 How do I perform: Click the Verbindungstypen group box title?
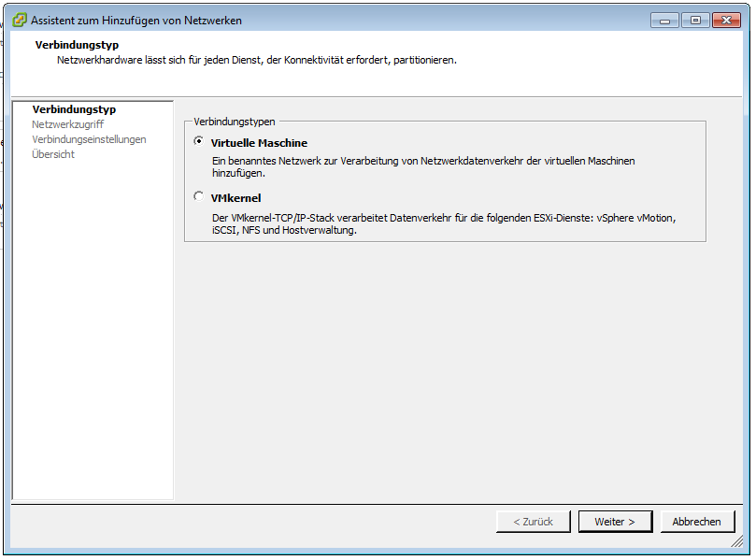232,120
